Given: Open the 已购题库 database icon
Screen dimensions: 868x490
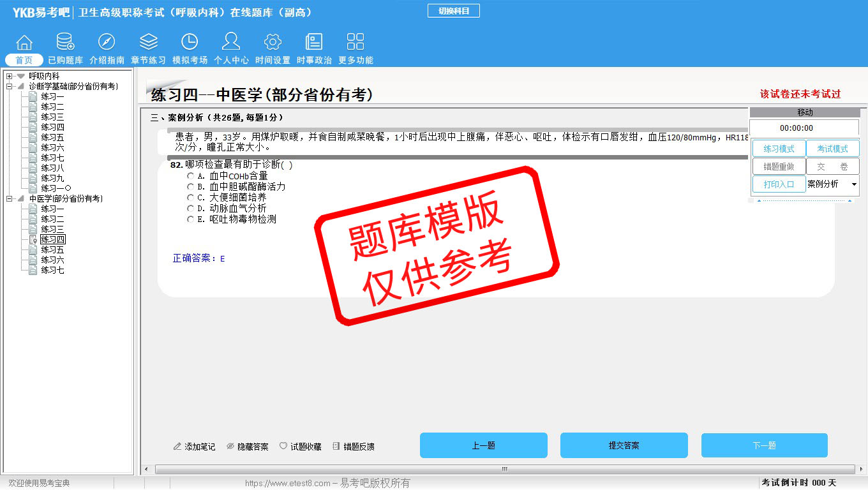Looking at the screenshot, I should [65, 43].
